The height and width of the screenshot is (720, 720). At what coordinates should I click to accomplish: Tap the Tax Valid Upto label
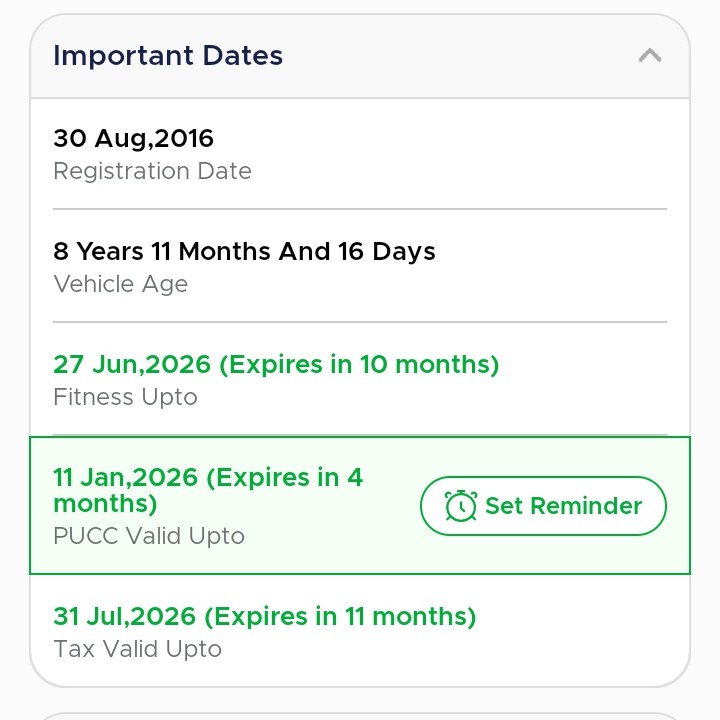(x=137, y=649)
